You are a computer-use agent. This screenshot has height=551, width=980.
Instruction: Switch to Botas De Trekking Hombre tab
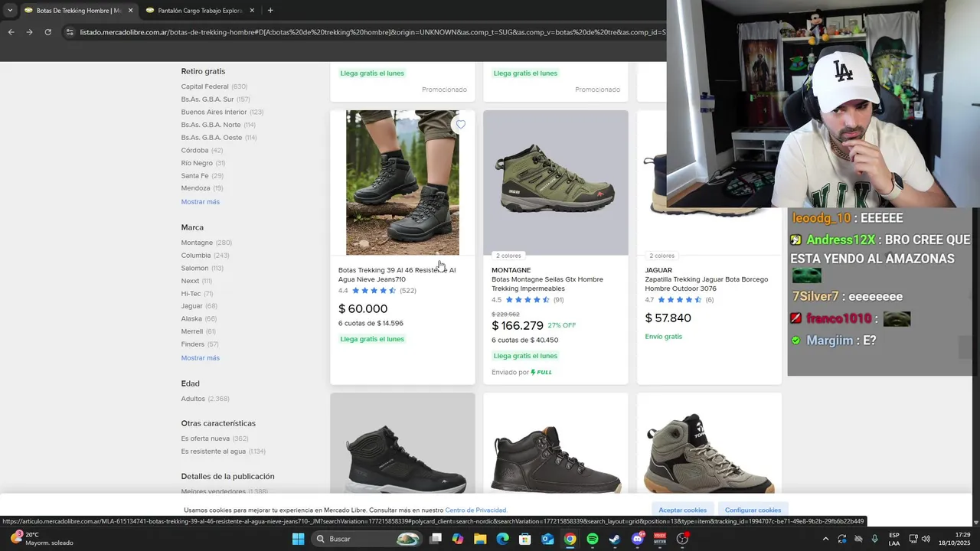(78, 11)
